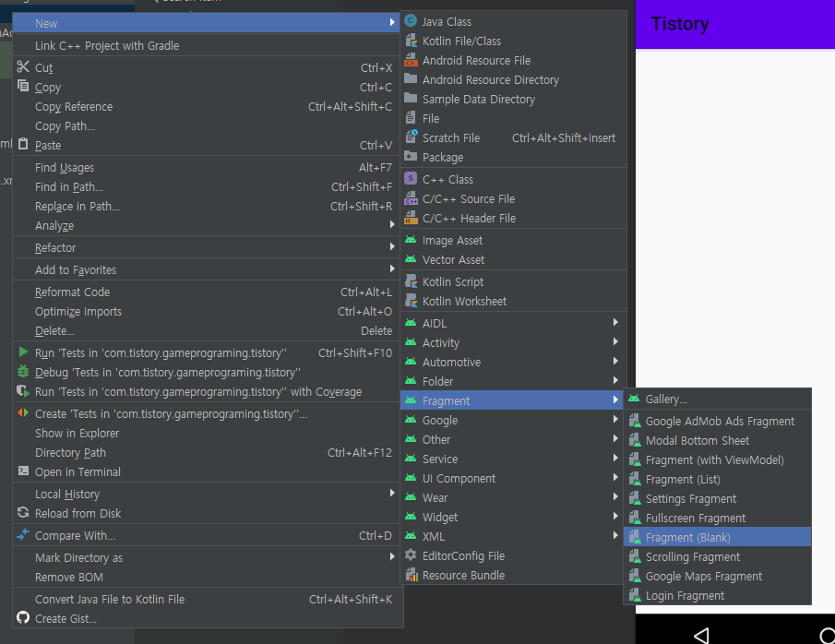Image resolution: width=835 pixels, height=644 pixels.
Task: Select Fullscreen Fragment option
Action: point(717,518)
